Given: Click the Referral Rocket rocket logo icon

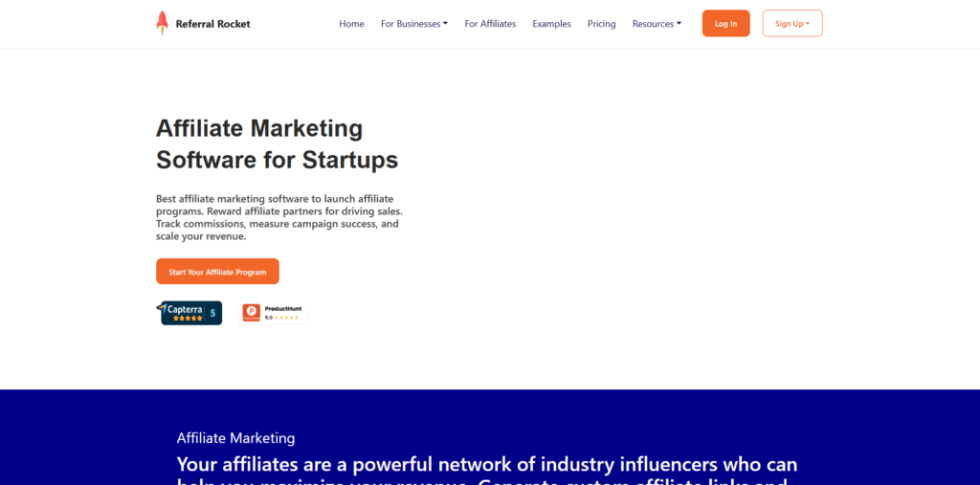Looking at the screenshot, I should (x=162, y=23).
